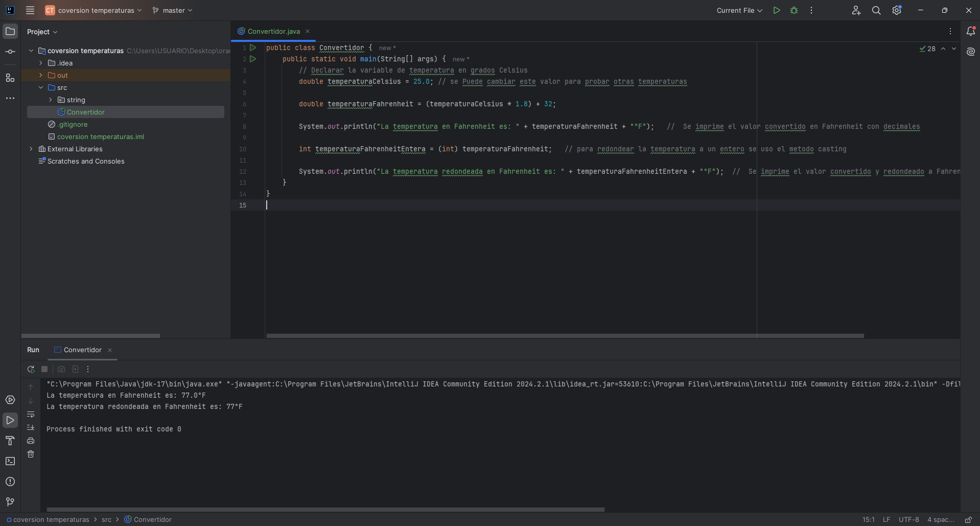Open Code With Me icon

click(x=856, y=10)
